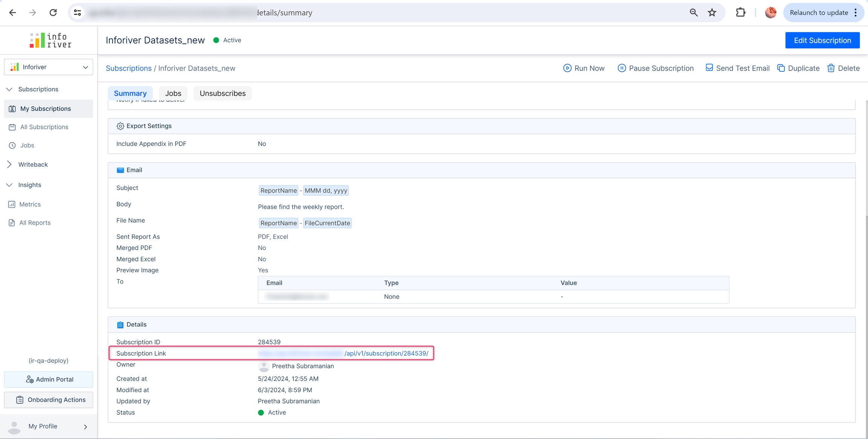Collapse the Insights sidebar section
The image size is (868, 439).
pos(9,185)
